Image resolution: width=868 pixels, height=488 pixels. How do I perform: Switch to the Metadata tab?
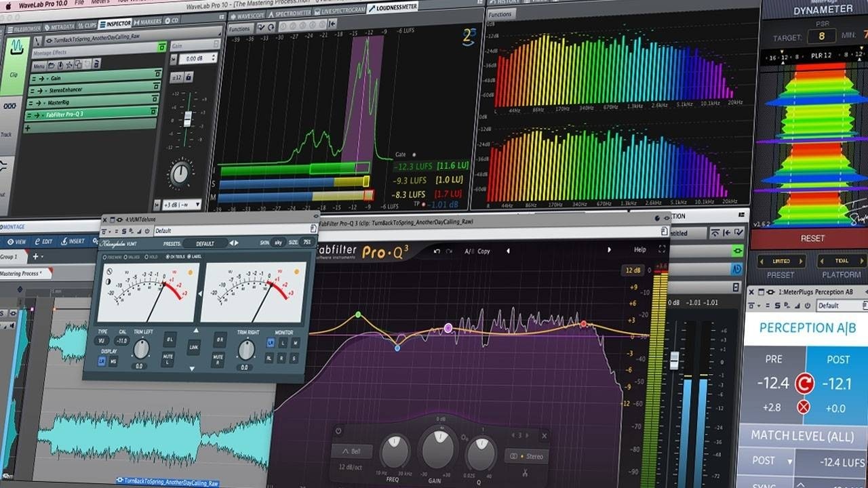pyautogui.click(x=60, y=26)
